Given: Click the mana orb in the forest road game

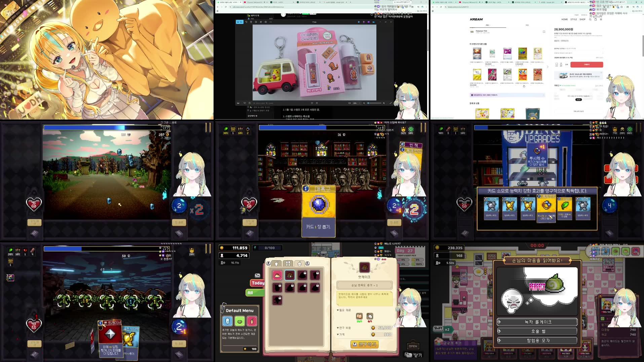Looking at the screenshot, I should pyautogui.click(x=179, y=206).
